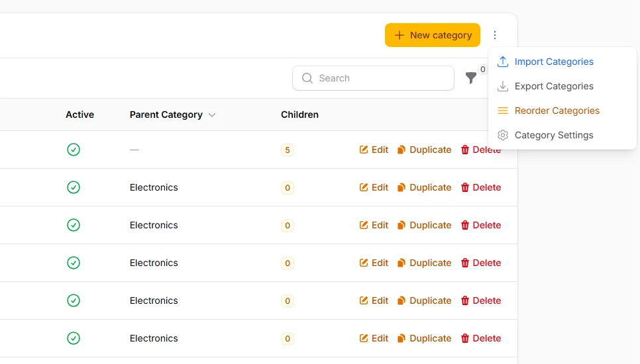Edit the third Electronics row

pos(374,263)
